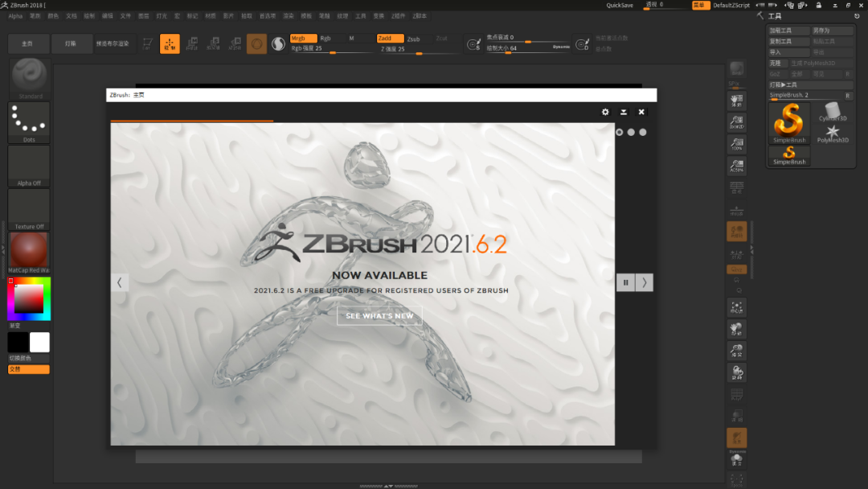Click the Z 强度 slider
The height and width of the screenshot is (489, 868).
419,49
